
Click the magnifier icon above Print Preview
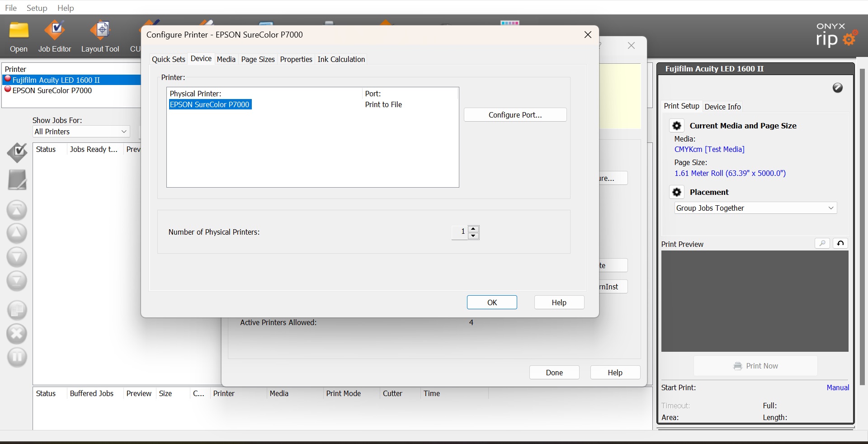(x=822, y=243)
